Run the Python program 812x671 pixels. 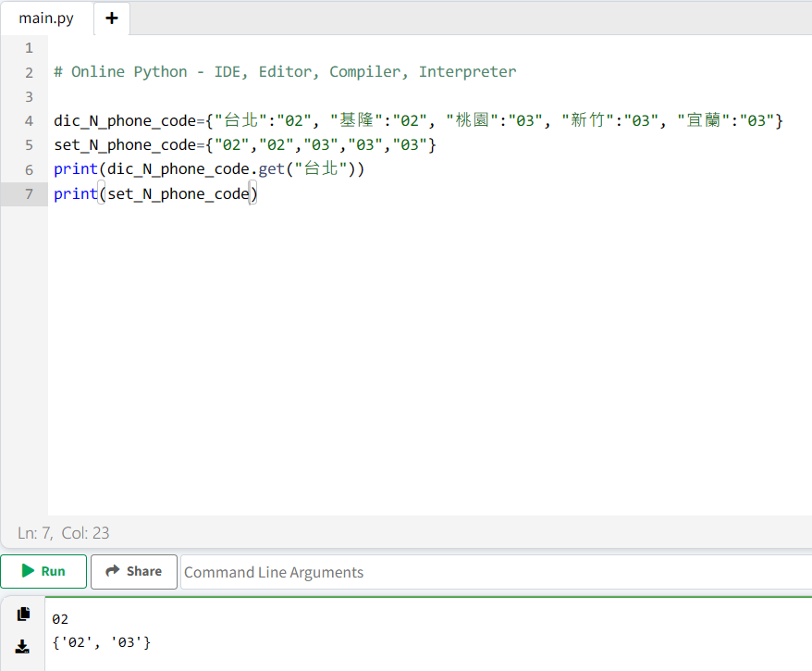tap(43, 572)
